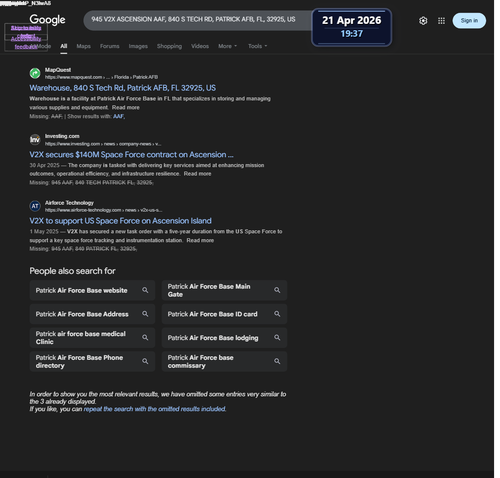Click magnifier icon for Patrick Air Force Base Phone directory
Viewport: 500px width, 478px height.
pos(145,361)
